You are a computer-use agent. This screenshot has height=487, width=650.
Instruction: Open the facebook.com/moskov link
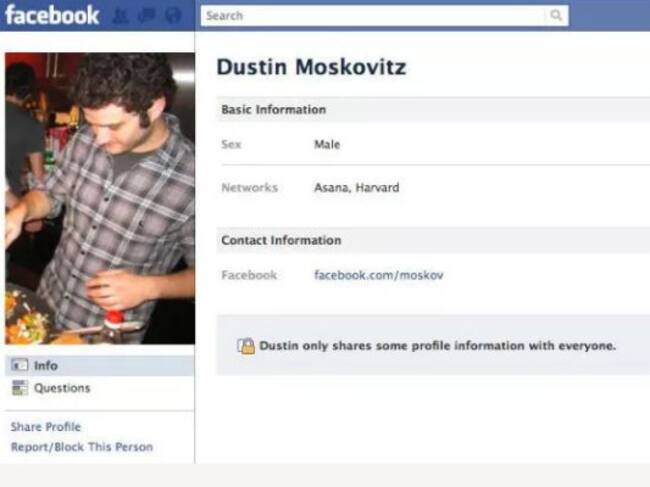coord(378,275)
